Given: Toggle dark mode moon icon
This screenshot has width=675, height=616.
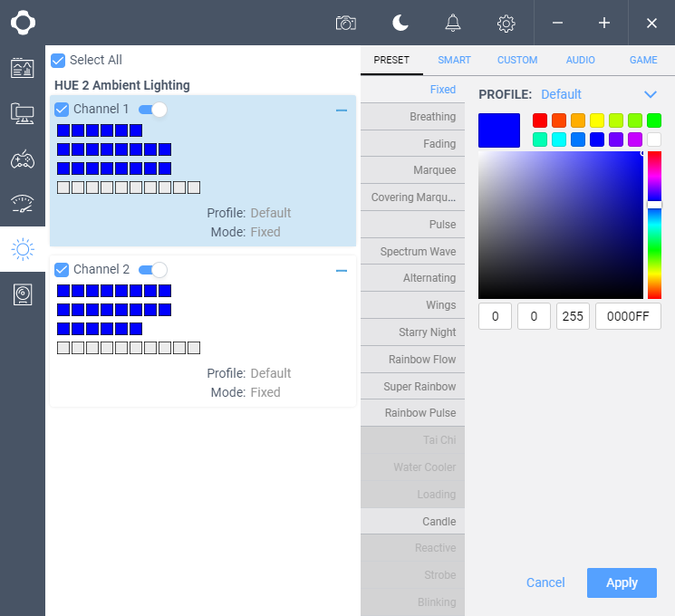Looking at the screenshot, I should point(400,23).
